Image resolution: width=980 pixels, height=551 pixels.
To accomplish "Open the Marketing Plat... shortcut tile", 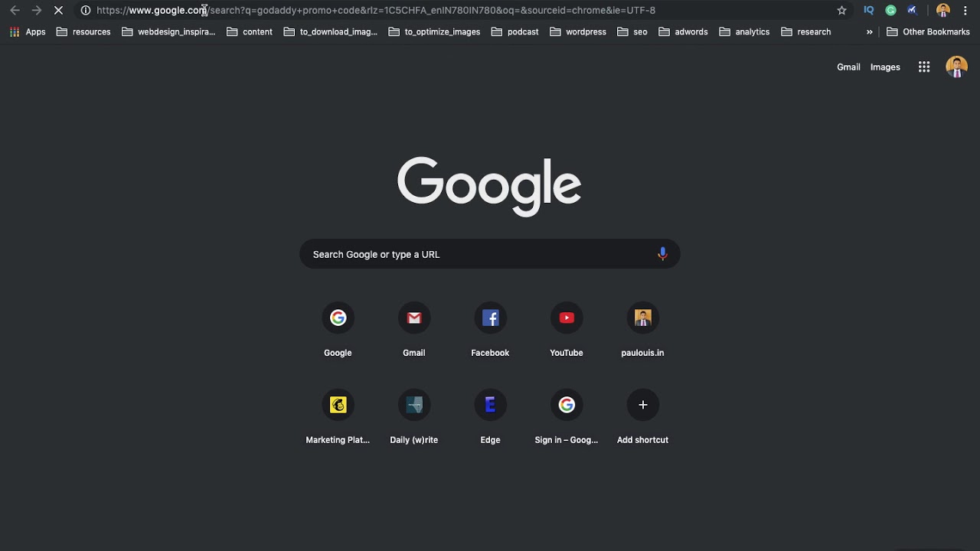I will (x=338, y=418).
